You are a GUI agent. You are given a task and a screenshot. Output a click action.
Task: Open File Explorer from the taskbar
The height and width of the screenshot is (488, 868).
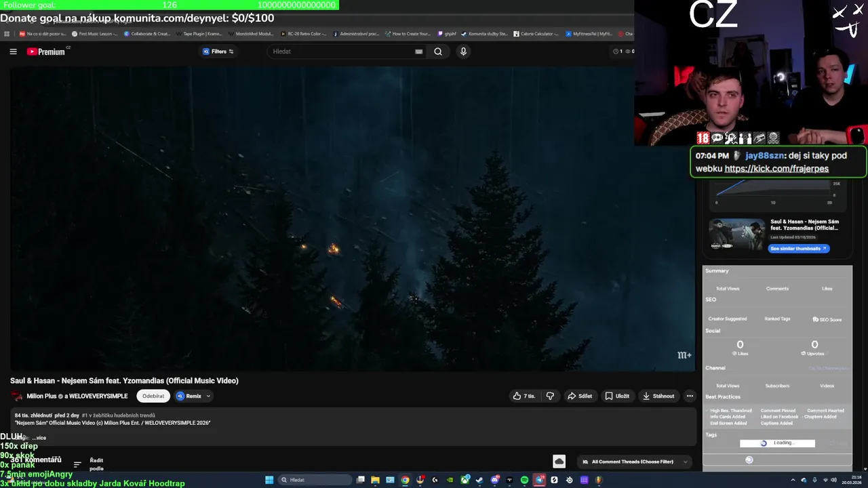[x=375, y=480]
